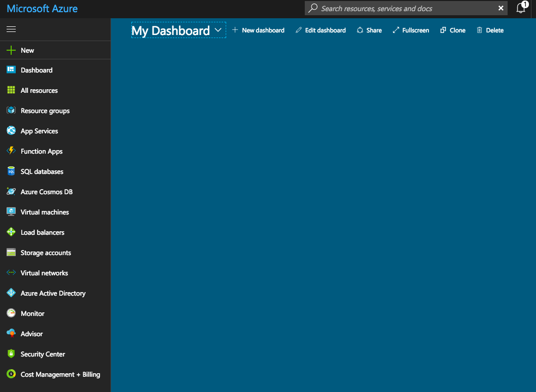Collapse the sidebar with hamburger icon
Screen dimensions: 536x392
pyautogui.click(x=11, y=29)
